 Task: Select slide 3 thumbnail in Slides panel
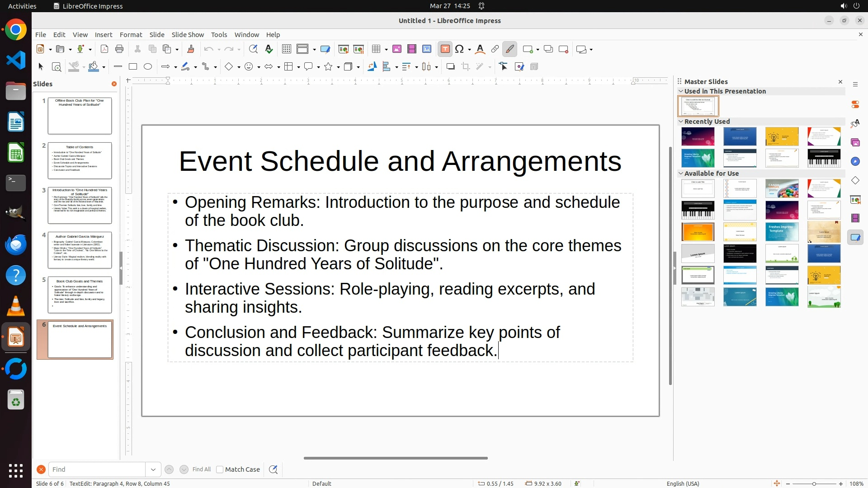pos(80,205)
